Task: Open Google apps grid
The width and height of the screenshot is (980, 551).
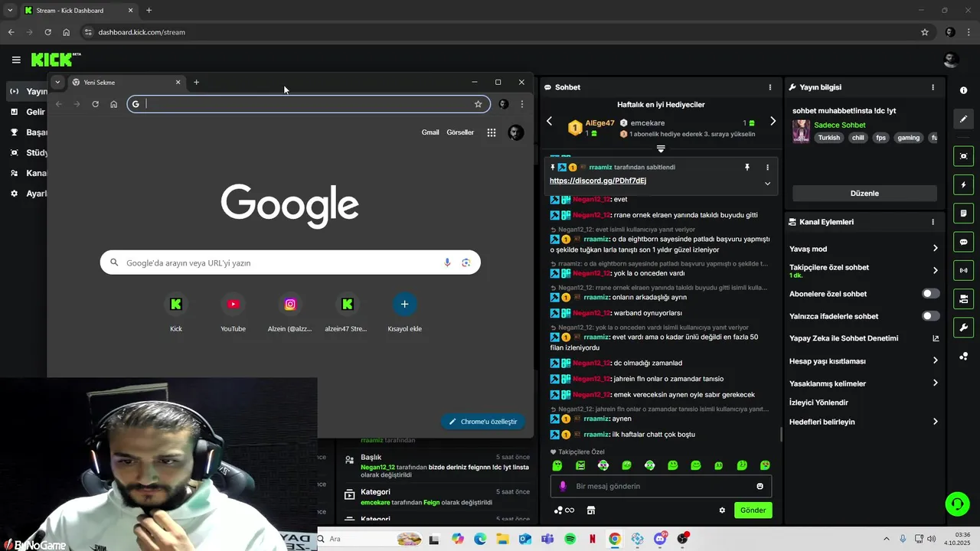Action: point(492,132)
